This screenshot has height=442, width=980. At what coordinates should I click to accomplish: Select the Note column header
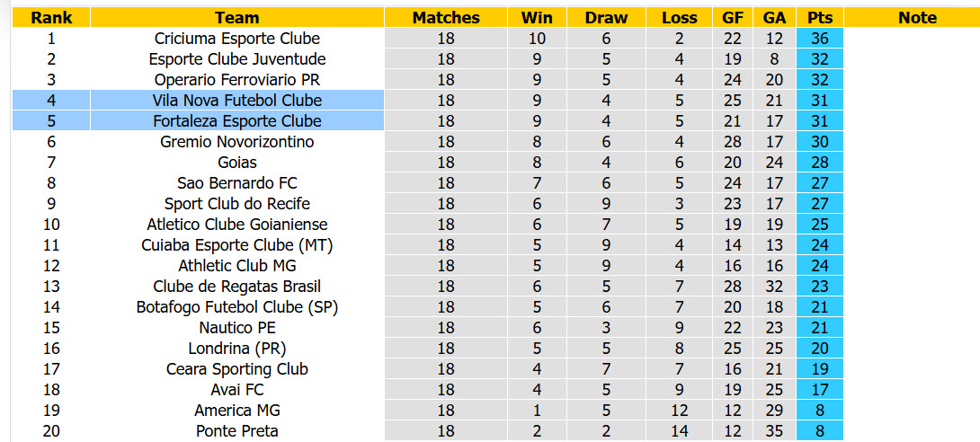pos(917,17)
